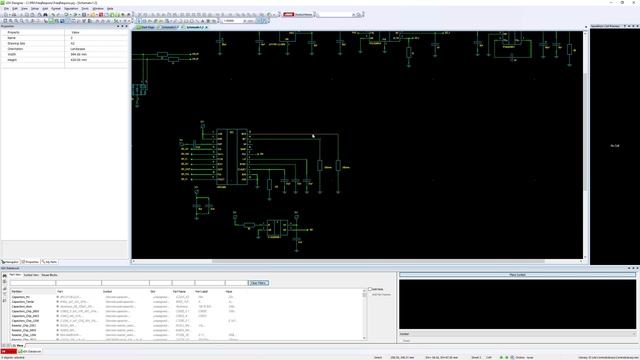
Task: Open Part View tab in Databook
Action: (x=15, y=275)
